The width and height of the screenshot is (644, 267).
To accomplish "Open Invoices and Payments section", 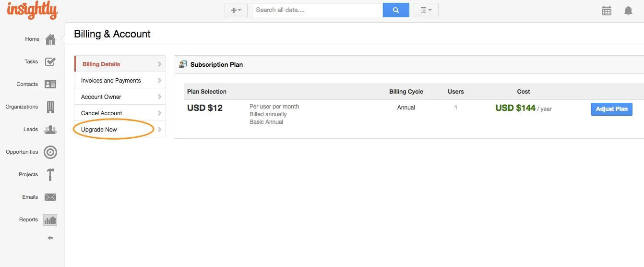I will coord(120,81).
